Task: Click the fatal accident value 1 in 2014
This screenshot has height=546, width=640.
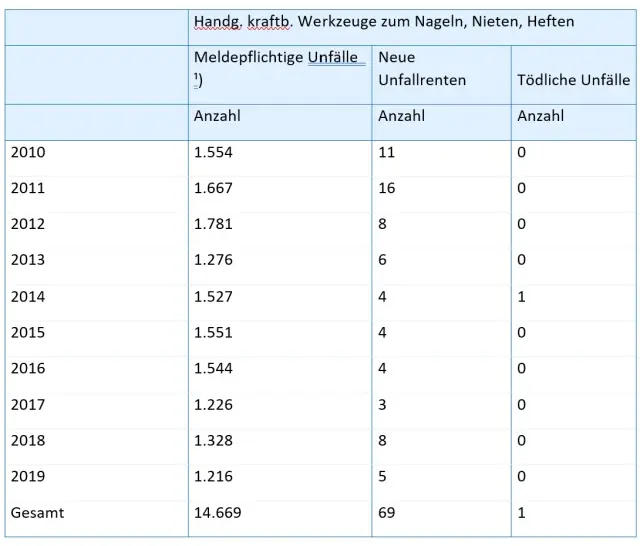Action: [x=522, y=297]
